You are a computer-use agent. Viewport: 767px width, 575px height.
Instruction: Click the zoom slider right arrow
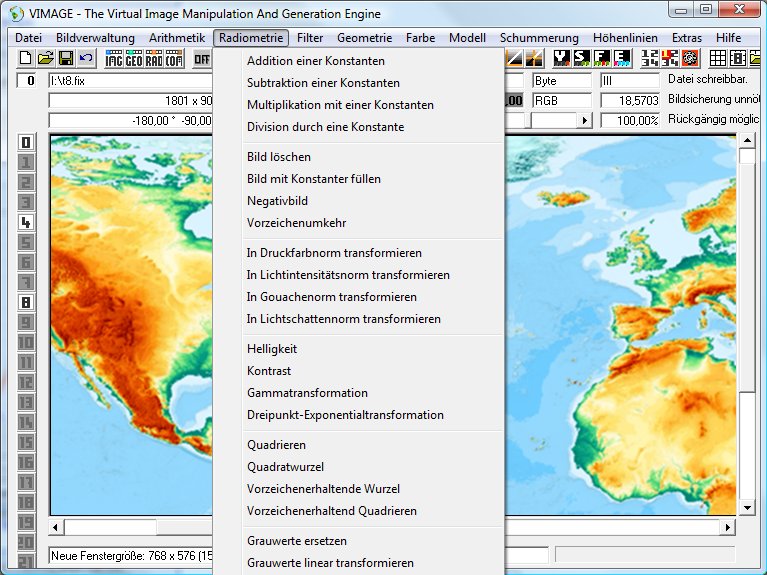585,121
